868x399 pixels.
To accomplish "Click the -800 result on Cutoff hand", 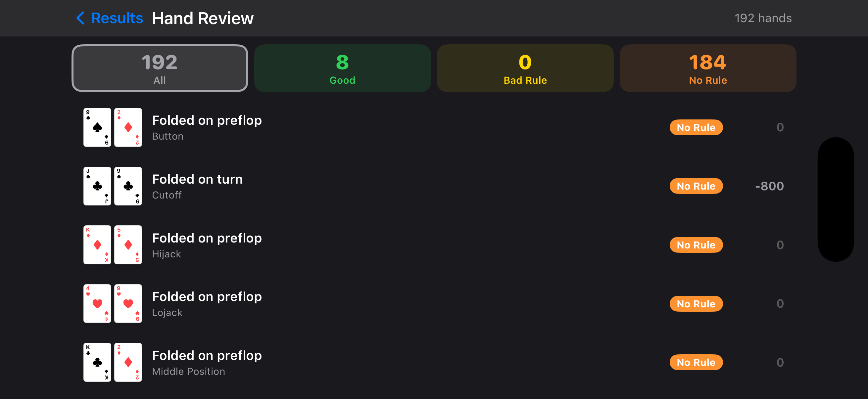I will click(769, 186).
